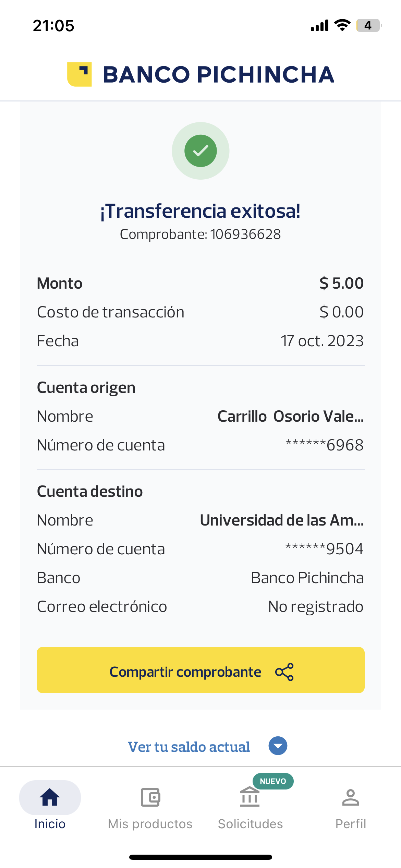Tap the truncated Carrillo Osorio Vale... name
This screenshot has height=868, width=401.
click(x=291, y=416)
